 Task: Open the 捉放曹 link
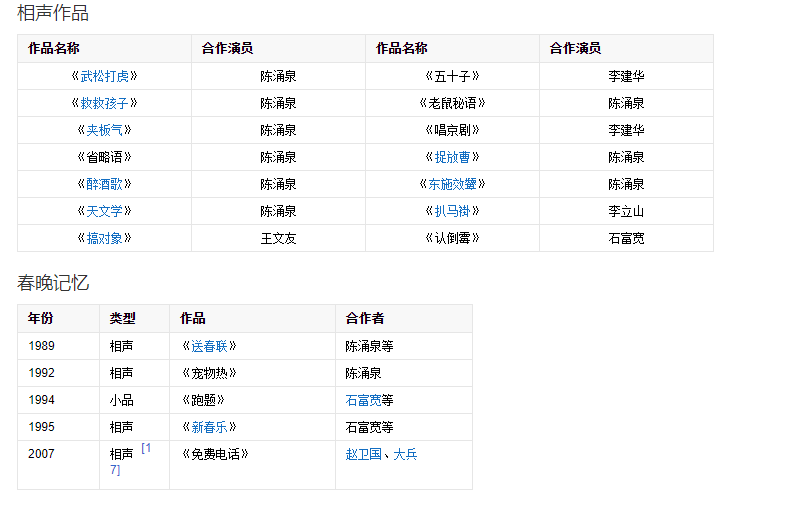click(452, 157)
